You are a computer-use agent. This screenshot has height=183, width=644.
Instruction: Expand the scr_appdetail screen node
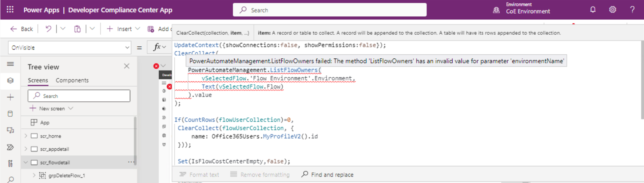tap(26, 149)
